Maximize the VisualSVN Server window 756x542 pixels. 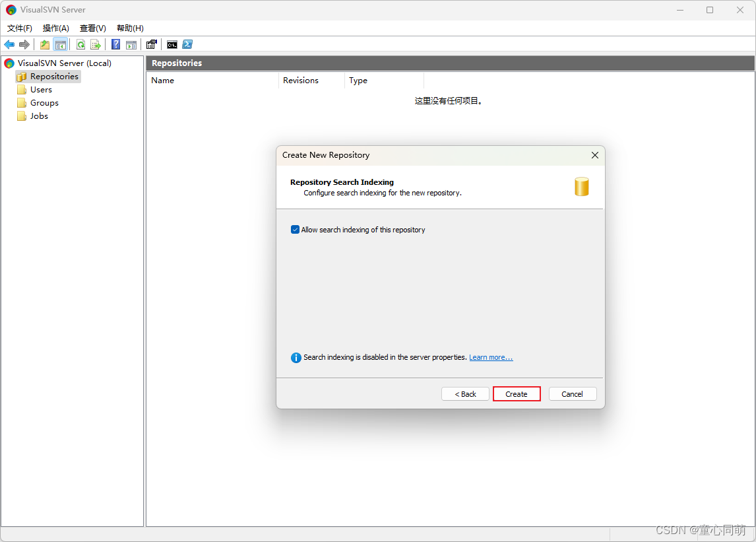coord(710,10)
